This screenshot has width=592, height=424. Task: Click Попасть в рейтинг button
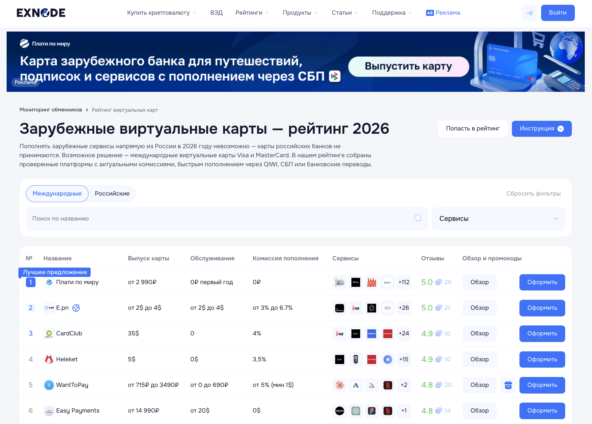click(473, 129)
